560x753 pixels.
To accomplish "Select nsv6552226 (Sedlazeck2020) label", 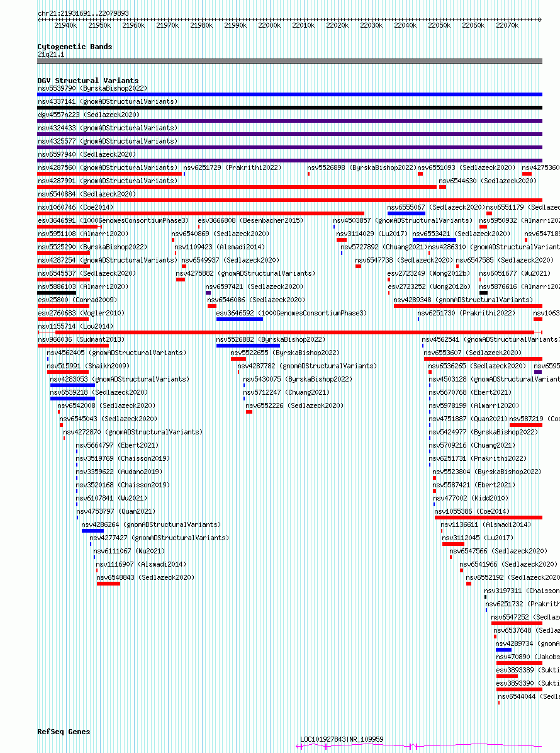I will pos(294,405).
